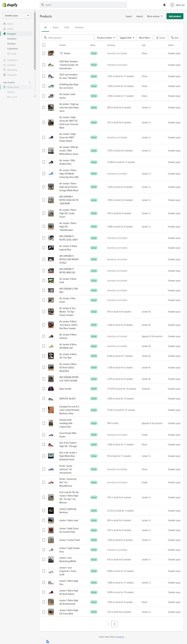Check the select-all products checkbox
Viewport: 187px width, 644px height.
coord(43,45)
